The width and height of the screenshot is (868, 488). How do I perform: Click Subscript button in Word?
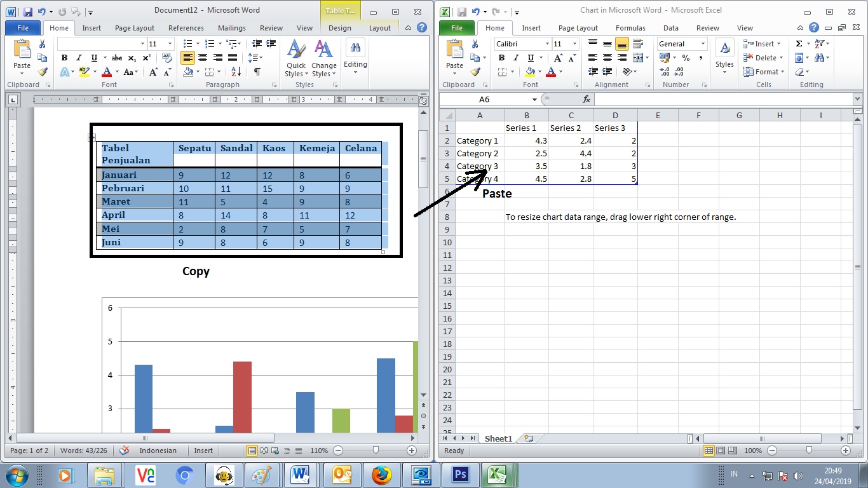pyautogui.click(x=133, y=58)
